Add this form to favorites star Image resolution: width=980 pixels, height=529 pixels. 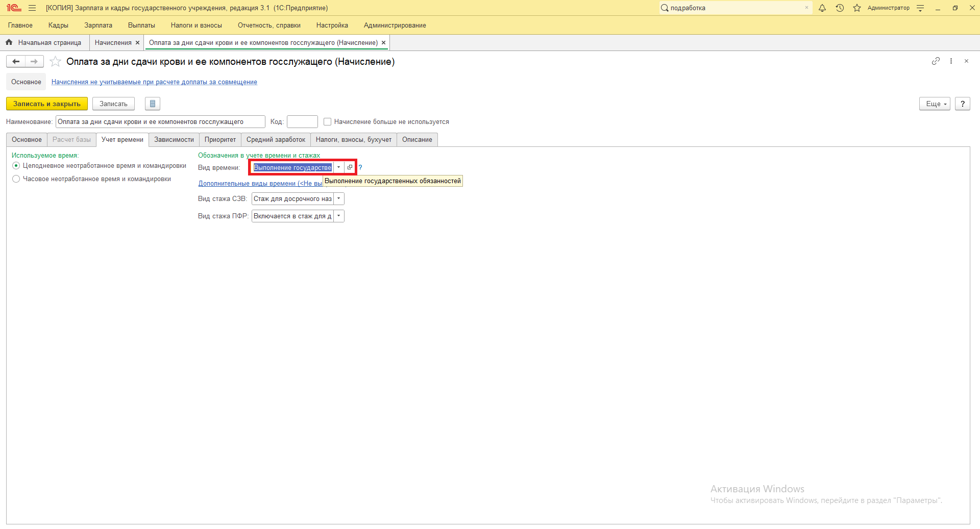pos(55,62)
